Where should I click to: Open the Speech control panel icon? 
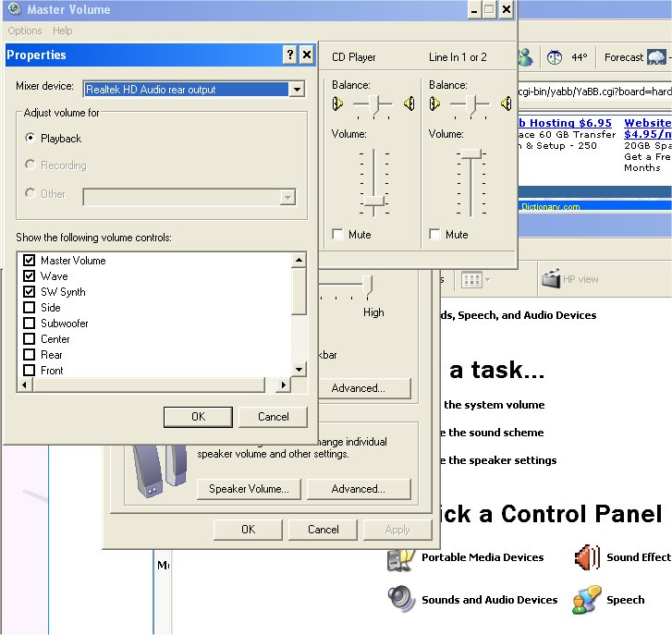(x=586, y=599)
